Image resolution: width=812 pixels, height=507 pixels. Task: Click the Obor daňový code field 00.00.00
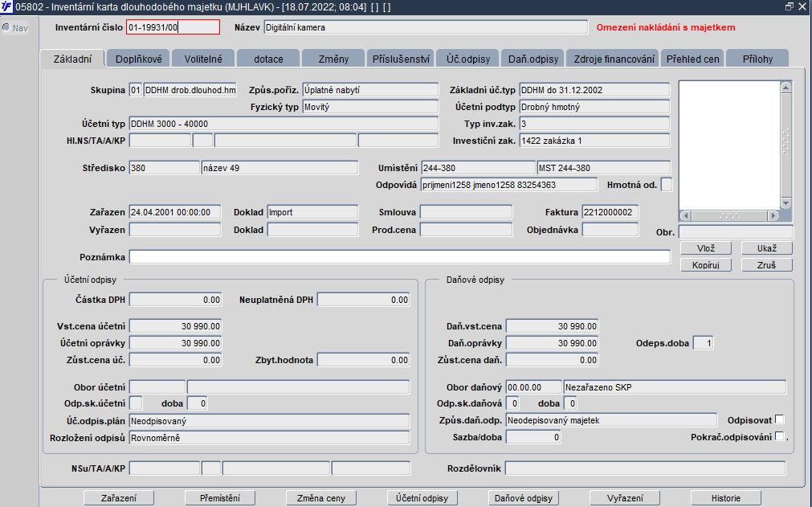533,386
